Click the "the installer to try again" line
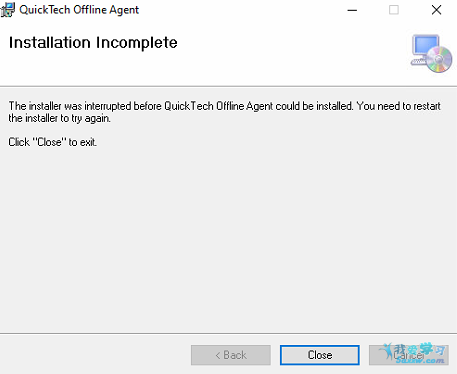The height and width of the screenshot is (374, 457). click(x=59, y=118)
